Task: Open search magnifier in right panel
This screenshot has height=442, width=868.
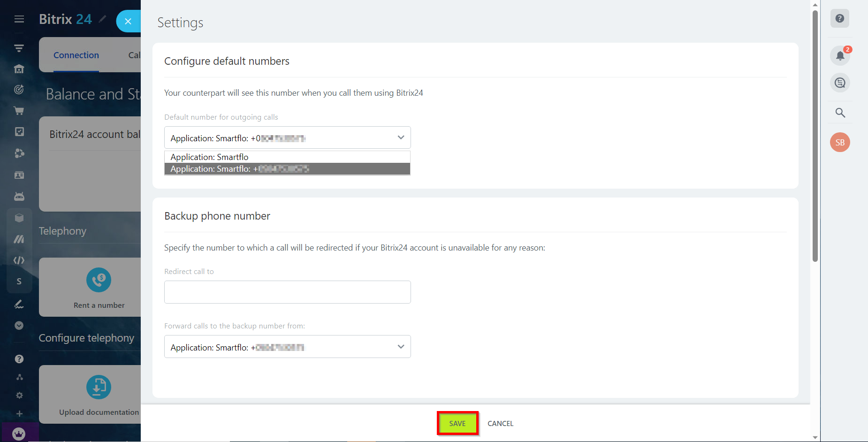Action: click(x=840, y=113)
